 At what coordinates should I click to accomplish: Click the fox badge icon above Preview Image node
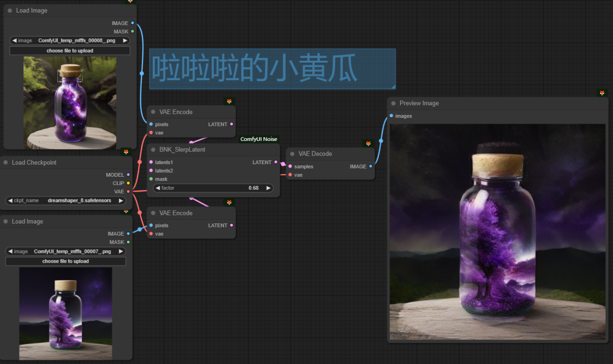point(602,93)
